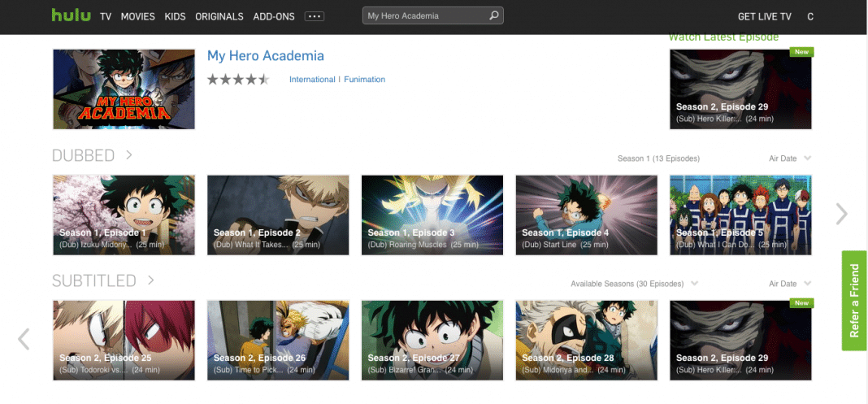The image size is (868, 404).
Task: Open the Movies menu
Action: (x=138, y=16)
